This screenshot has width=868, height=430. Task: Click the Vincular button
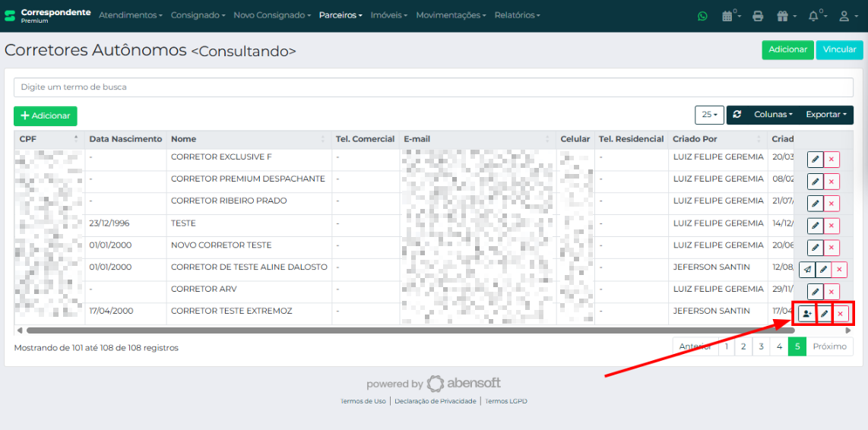(x=839, y=49)
